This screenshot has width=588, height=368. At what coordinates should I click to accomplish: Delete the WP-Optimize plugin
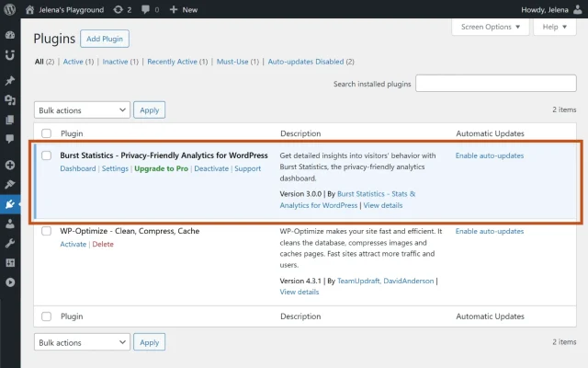[103, 244]
